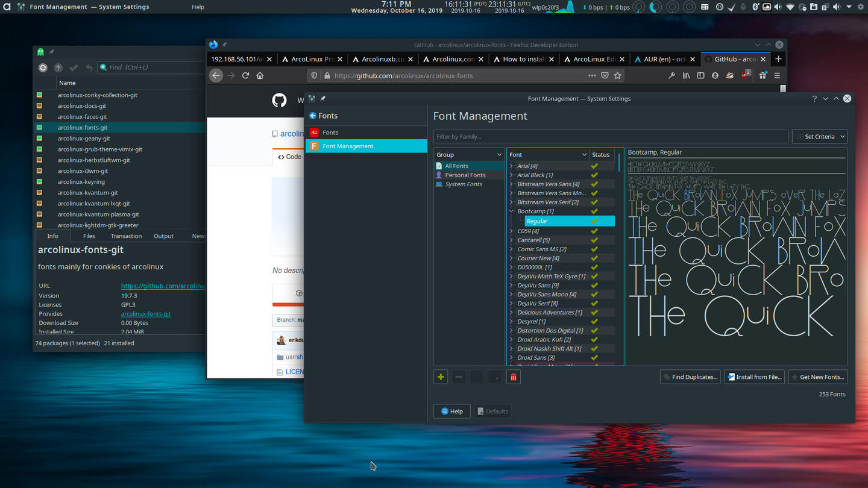Switch to Files tab in Octopi
The height and width of the screenshot is (488, 868).
tap(89, 236)
